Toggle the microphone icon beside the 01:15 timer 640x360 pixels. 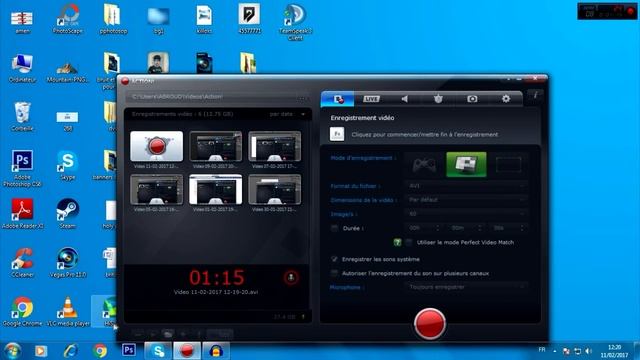coord(291,278)
